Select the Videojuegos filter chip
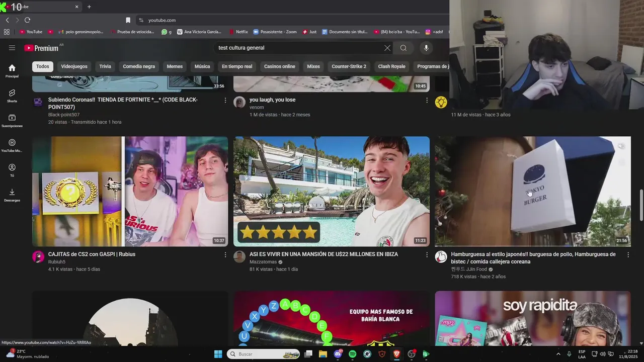Viewport: 644px width, 362px height. [74, 66]
